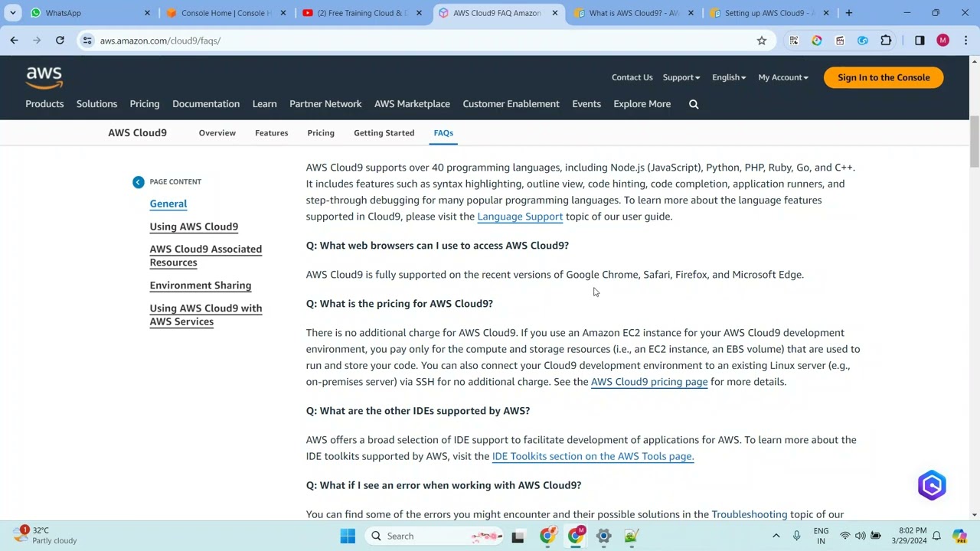This screenshot has height=551, width=980.
Task: Open the Learn menu
Action: (264, 104)
